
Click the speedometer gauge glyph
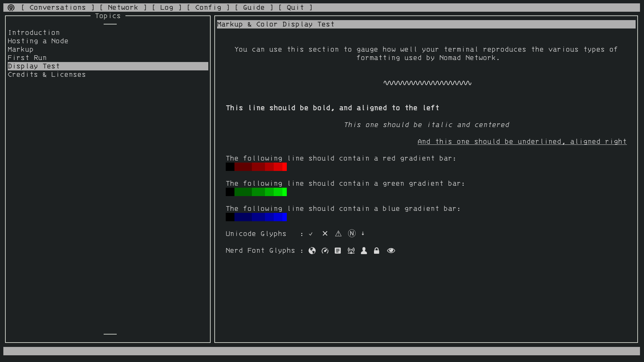(x=325, y=251)
